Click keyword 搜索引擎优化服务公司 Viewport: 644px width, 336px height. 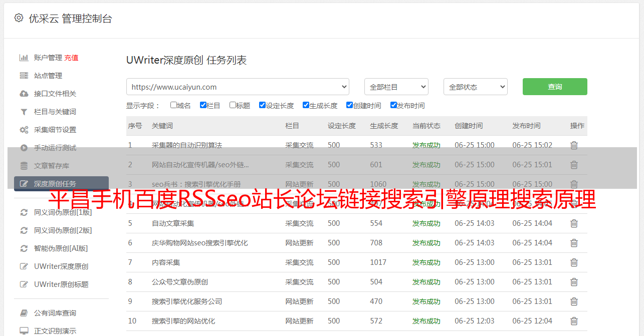(187, 301)
